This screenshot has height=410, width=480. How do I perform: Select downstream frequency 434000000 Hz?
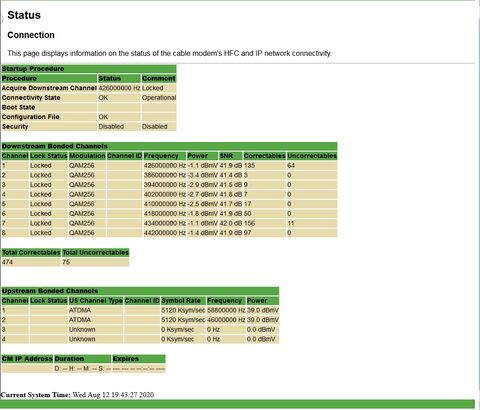click(x=165, y=223)
